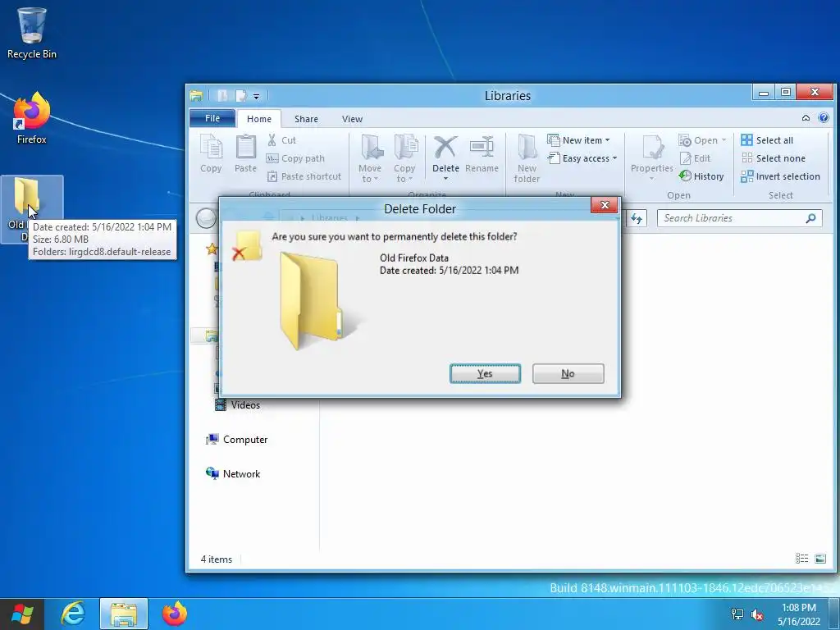This screenshot has height=630, width=840.
Task: Click Edit in the Open group
Action: coord(696,158)
